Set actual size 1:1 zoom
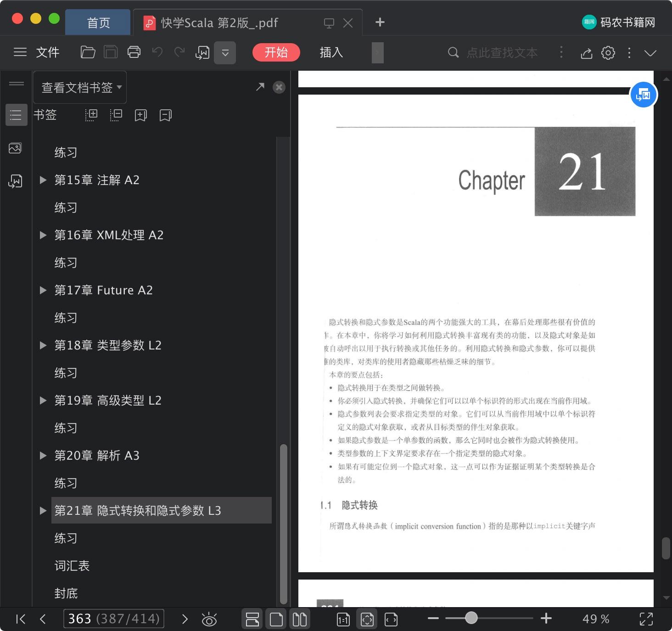Viewport: 672px width, 631px height. tap(343, 620)
